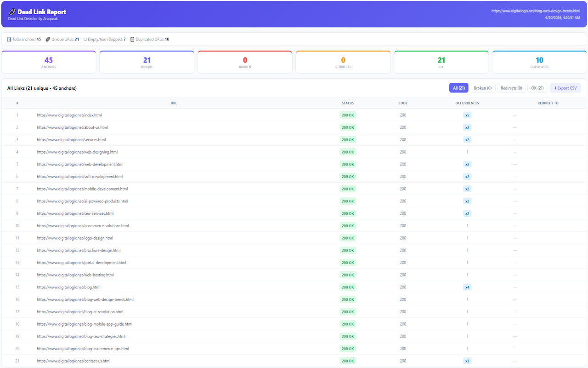Click the 21 Unique summary card
Viewport: 588px width, 368px height.
tap(147, 62)
